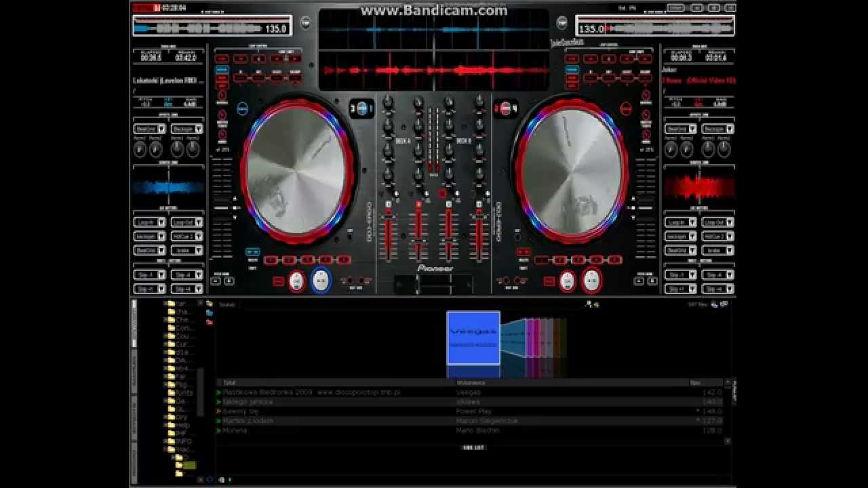Click the left deck pitch bend minus button
The height and width of the screenshot is (488, 868).
tap(216, 281)
